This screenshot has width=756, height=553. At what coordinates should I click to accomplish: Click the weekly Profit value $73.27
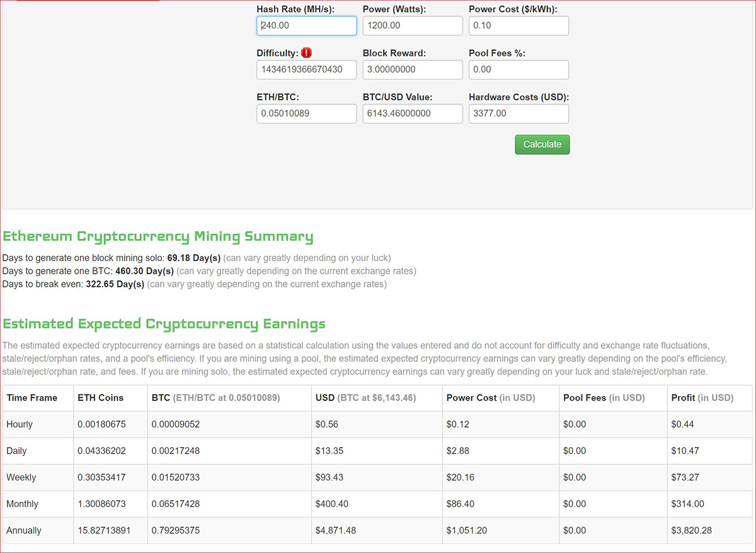pos(685,477)
